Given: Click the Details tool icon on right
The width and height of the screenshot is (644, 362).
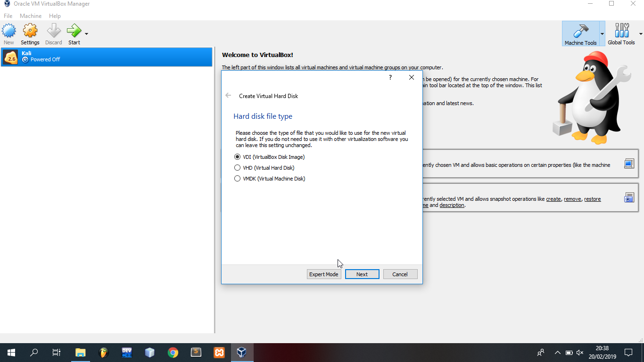Looking at the screenshot, I should pyautogui.click(x=629, y=164).
